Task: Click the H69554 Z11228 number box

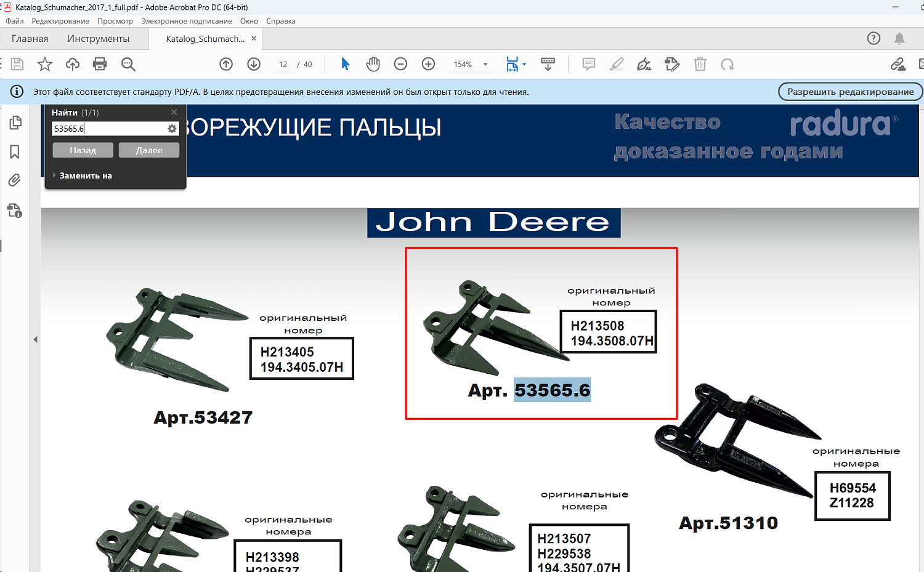Action: click(x=853, y=496)
